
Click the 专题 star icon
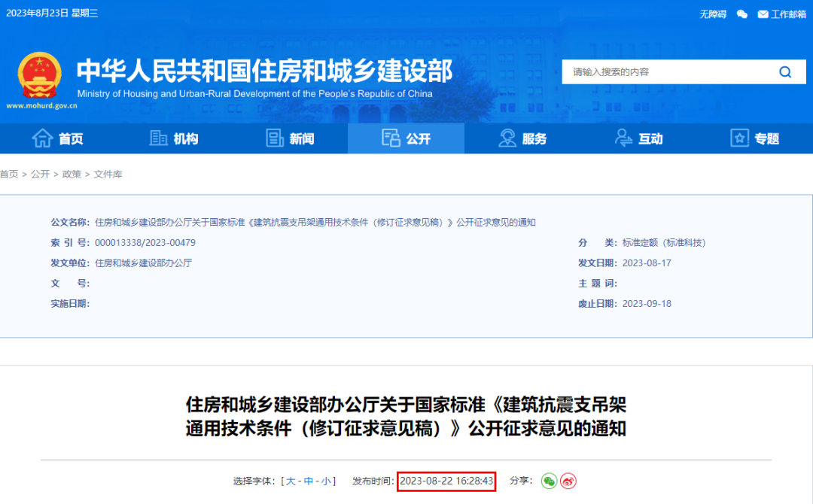click(x=739, y=138)
